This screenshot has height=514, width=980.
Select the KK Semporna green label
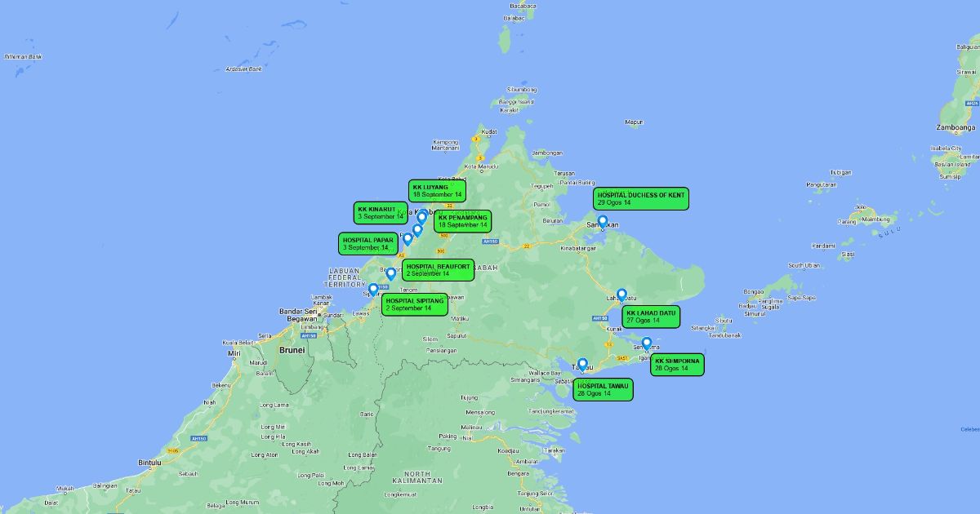pyautogui.click(x=677, y=365)
